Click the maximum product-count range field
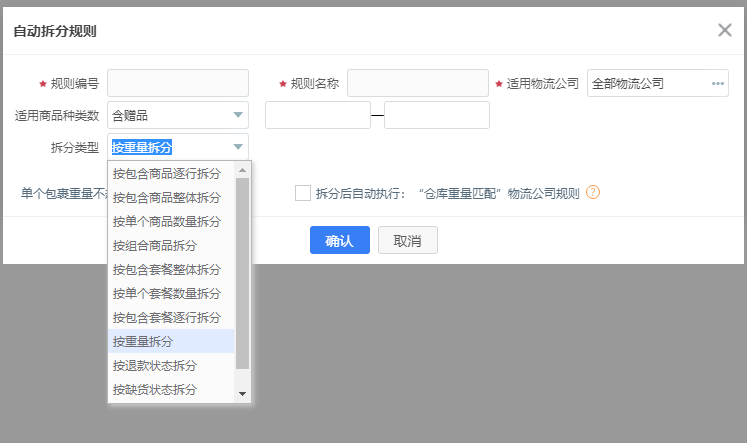747x443 pixels. pyautogui.click(x=437, y=115)
